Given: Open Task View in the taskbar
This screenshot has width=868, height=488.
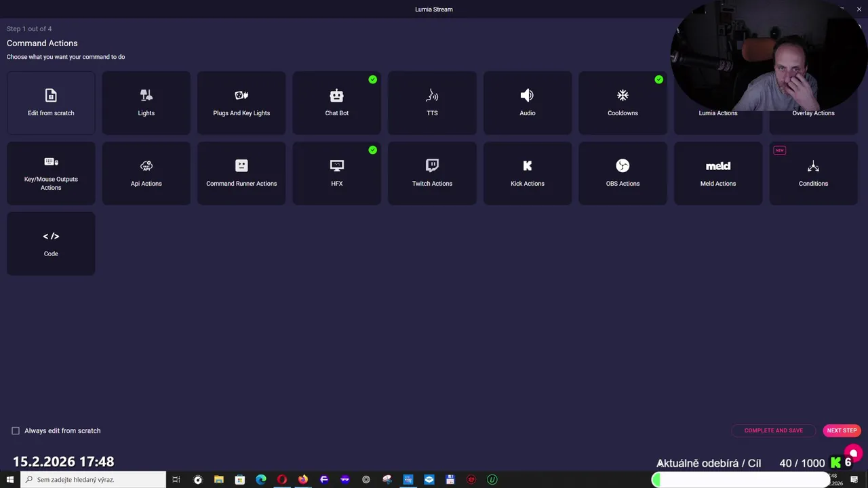Looking at the screenshot, I should click(x=176, y=479).
